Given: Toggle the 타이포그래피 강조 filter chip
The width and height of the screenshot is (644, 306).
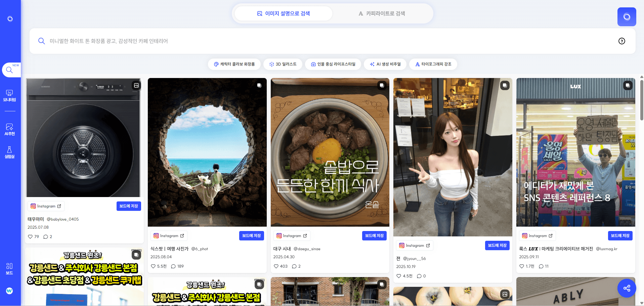Looking at the screenshot, I should tap(433, 64).
